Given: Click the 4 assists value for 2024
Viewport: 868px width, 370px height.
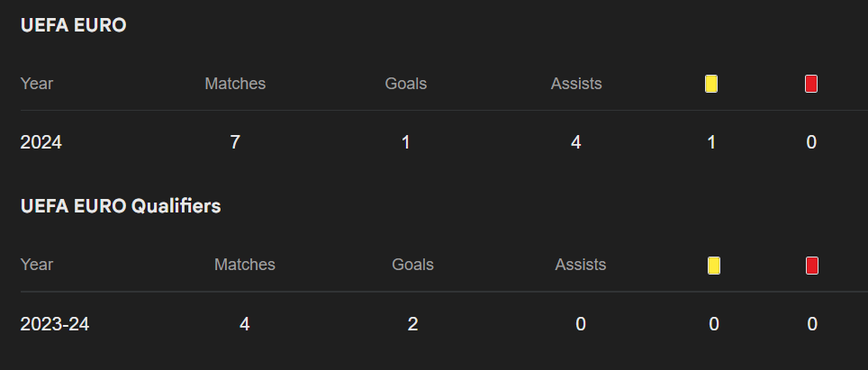Looking at the screenshot, I should coord(576,141).
